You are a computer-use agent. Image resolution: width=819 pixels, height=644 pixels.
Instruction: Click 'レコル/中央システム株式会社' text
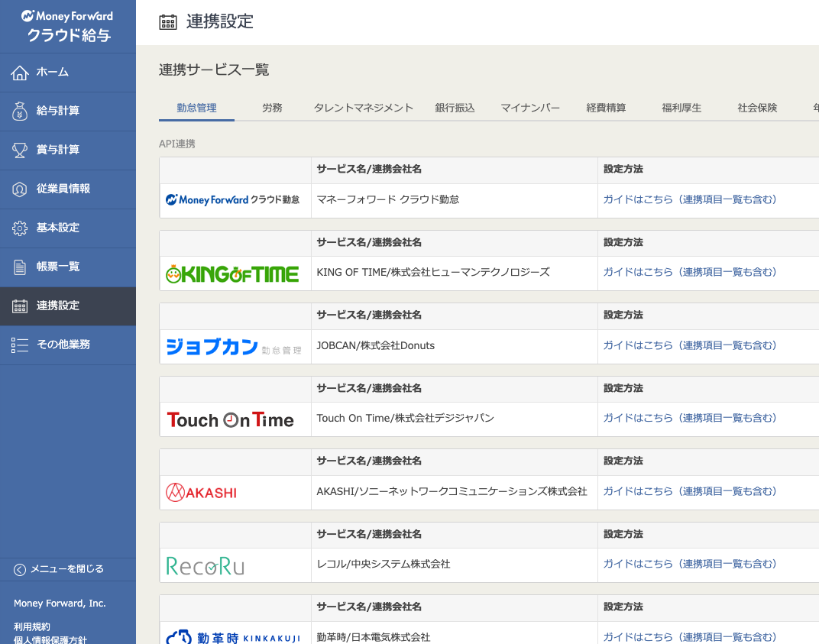384,564
